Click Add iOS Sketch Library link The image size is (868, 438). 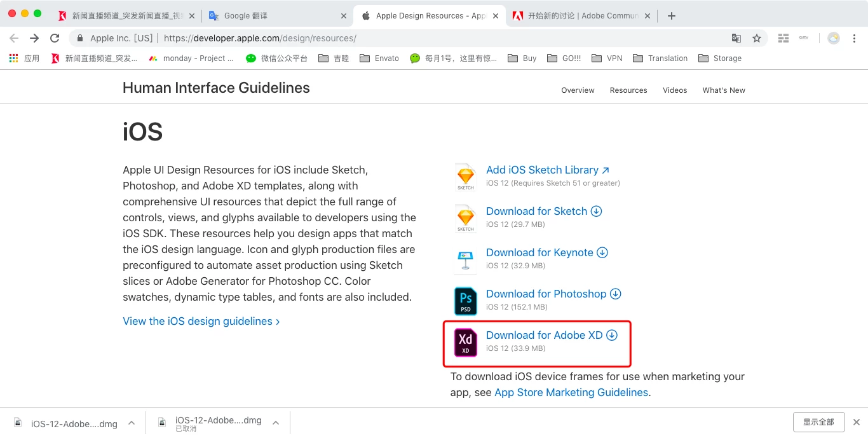[548, 170]
